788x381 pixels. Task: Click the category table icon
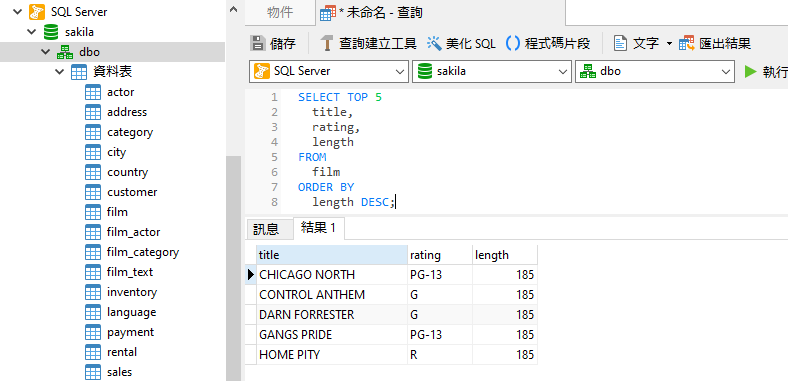93,132
